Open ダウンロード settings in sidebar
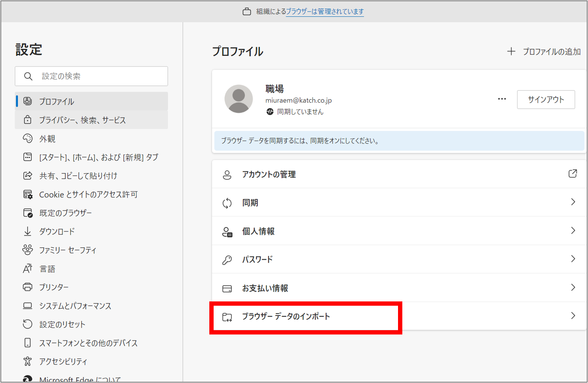Viewport: 588px width, 383px height. coord(57,231)
